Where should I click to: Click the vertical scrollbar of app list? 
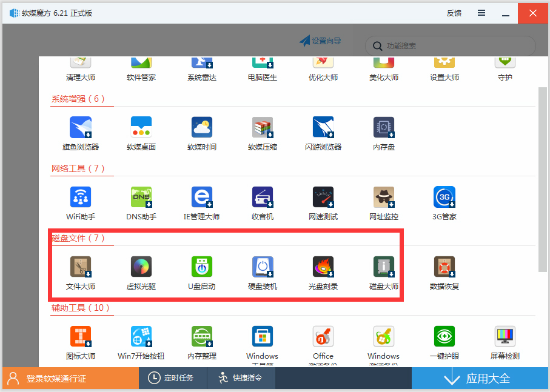[x=542, y=179]
